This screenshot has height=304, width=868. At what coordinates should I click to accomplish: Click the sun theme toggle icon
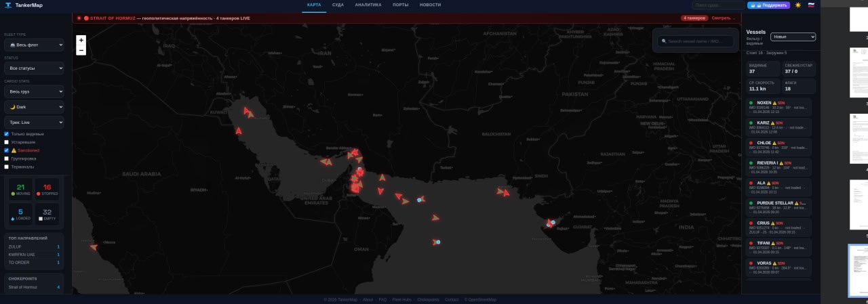tap(798, 5)
